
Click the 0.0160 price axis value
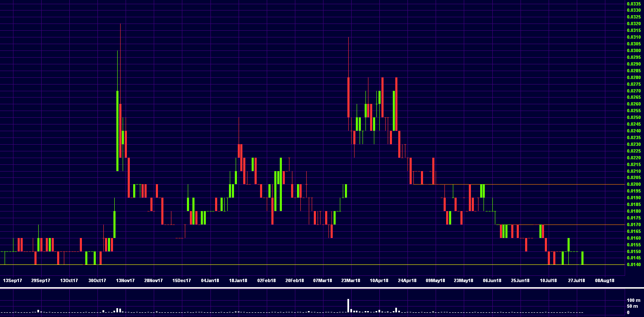coord(633,238)
